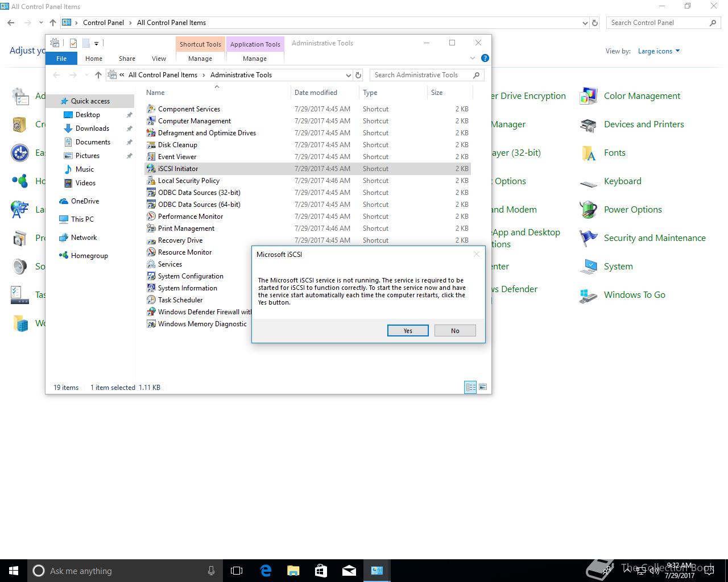Open This PC in navigation pane

click(x=82, y=219)
